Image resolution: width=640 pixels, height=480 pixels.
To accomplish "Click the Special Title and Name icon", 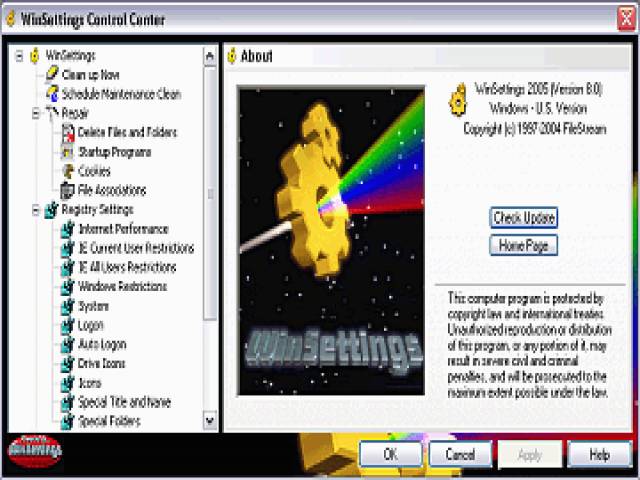I will (67, 402).
